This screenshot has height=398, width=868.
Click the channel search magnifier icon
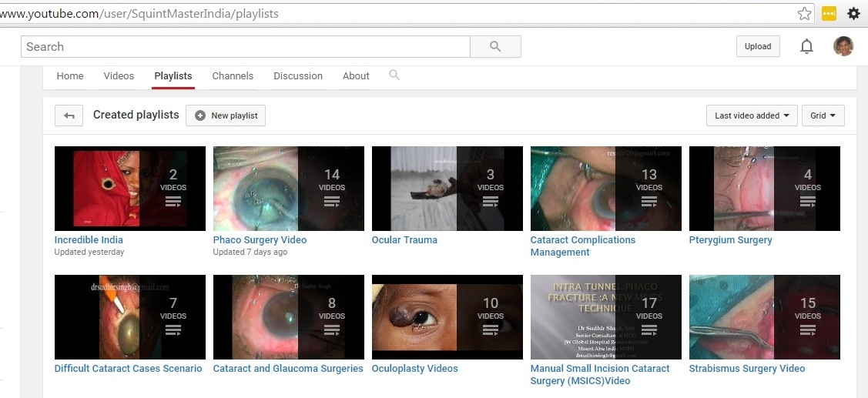tap(394, 75)
